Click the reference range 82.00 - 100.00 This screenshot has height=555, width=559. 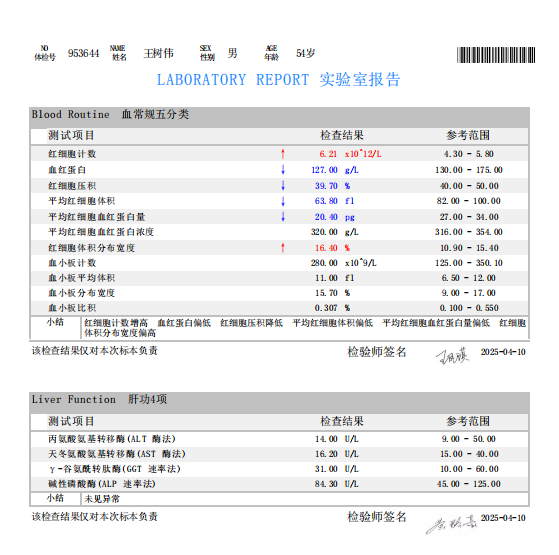(468, 201)
